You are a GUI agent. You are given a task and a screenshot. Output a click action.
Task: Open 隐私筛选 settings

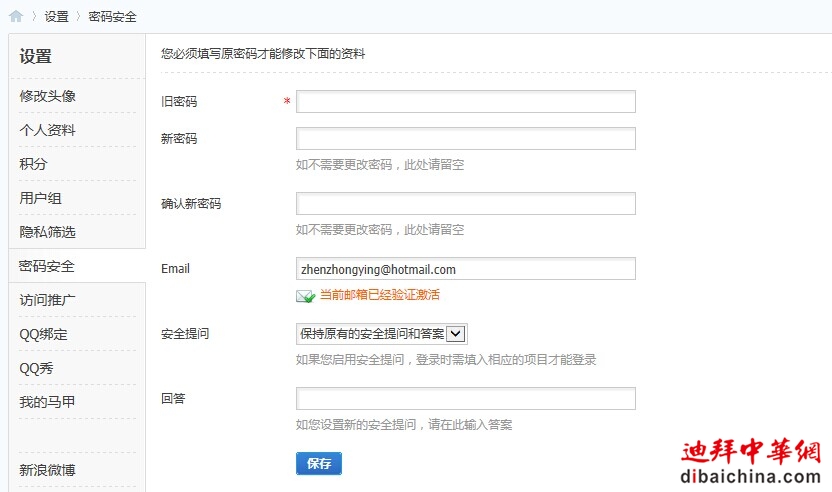pyautogui.click(x=47, y=232)
